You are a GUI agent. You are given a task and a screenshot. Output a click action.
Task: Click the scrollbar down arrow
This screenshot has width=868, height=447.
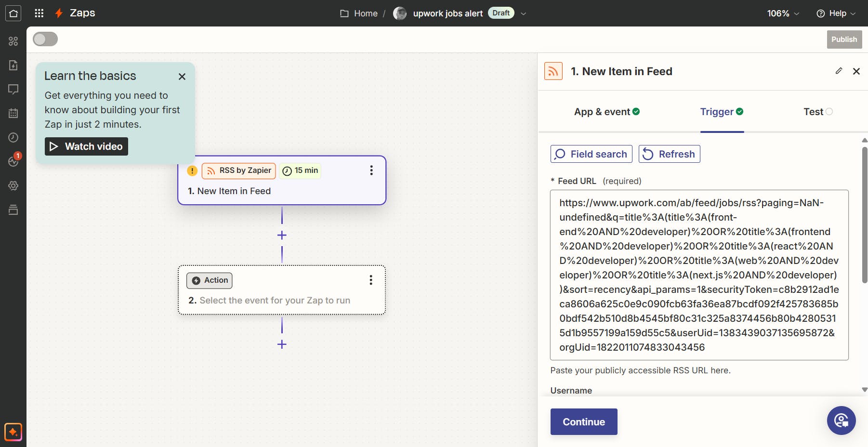[865, 390]
